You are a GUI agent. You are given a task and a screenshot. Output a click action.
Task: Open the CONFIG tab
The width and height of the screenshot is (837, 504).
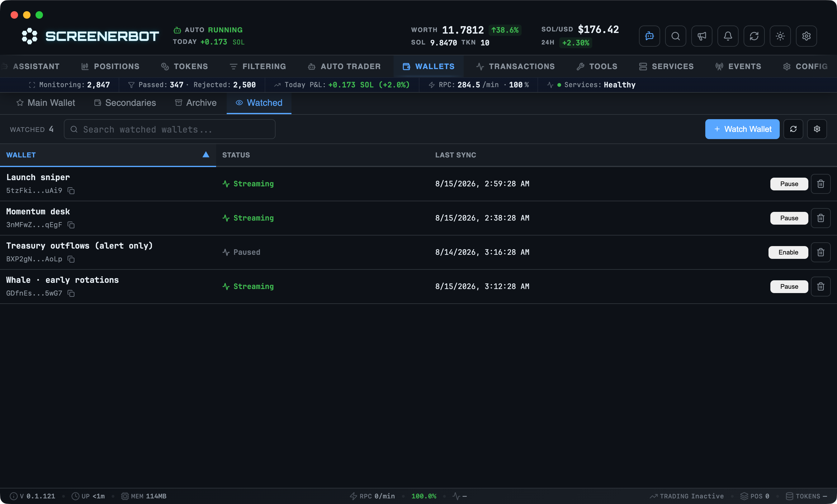tap(805, 67)
